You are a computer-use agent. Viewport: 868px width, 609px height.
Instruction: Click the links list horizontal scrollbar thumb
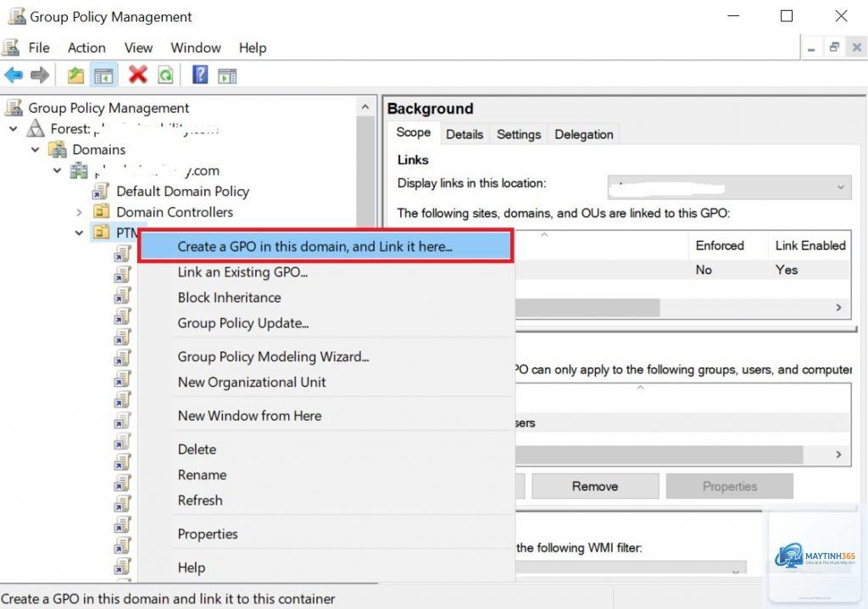[x=587, y=308]
